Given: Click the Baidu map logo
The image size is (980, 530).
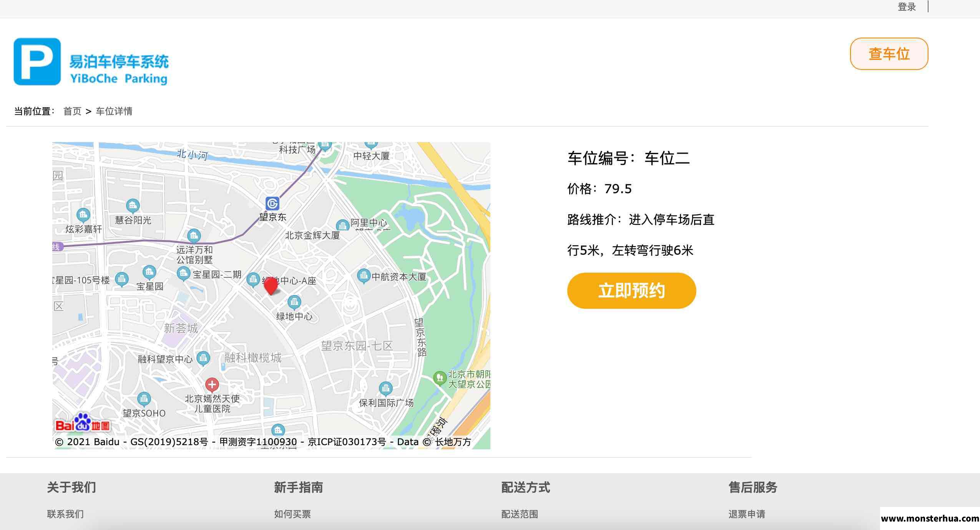Looking at the screenshot, I should click(x=82, y=422).
